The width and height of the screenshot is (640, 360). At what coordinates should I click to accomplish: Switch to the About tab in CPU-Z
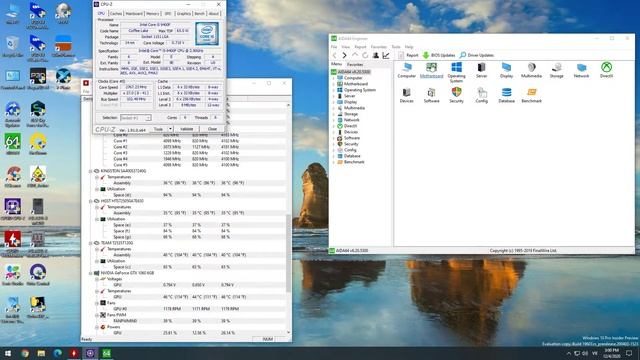point(213,13)
